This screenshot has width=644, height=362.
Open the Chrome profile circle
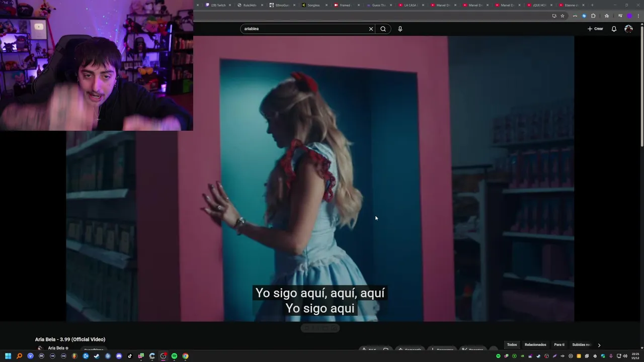point(629,16)
